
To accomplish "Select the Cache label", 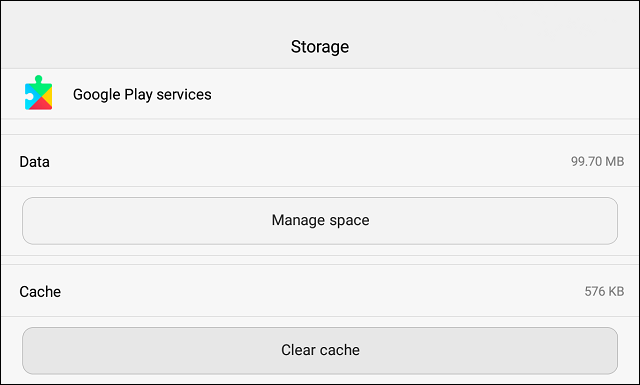I will pos(40,292).
